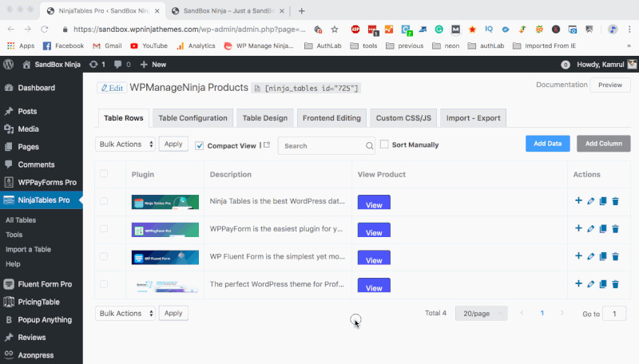Open a new browser tab

tap(302, 11)
